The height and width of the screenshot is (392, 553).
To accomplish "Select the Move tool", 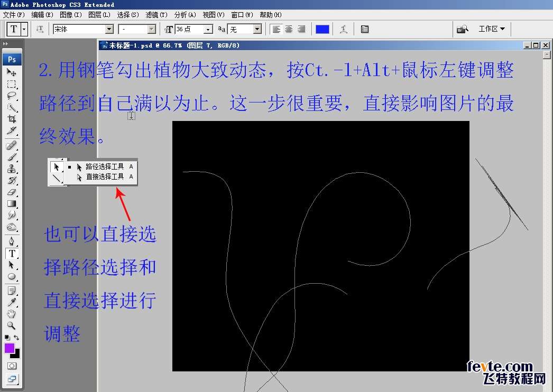I will pyautogui.click(x=11, y=72).
